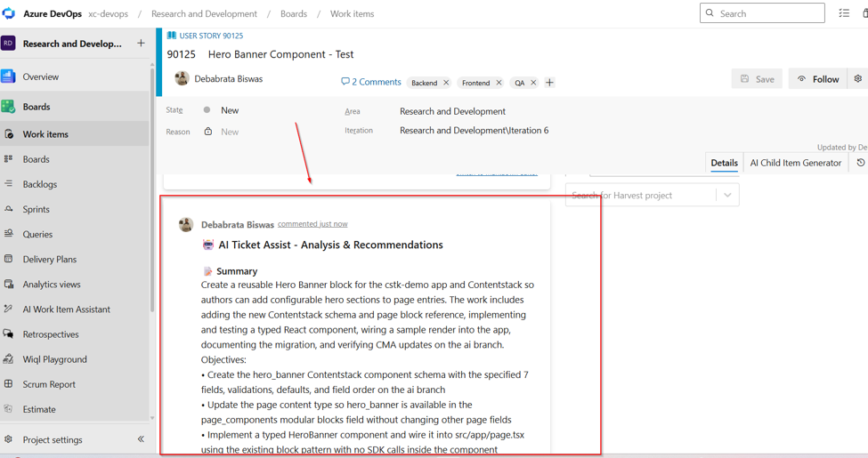Open the Overview sidebar icon
868x458 pixels.
(8, 76)
